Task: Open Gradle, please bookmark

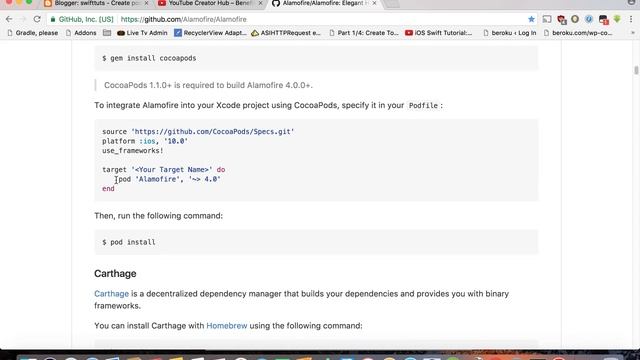Action: click(33, 33)
